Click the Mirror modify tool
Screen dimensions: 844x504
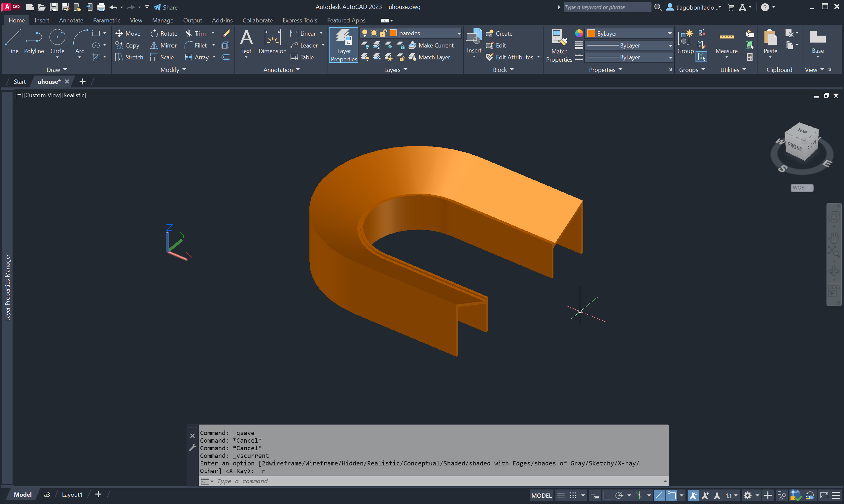pyautogui.click(x=163, y=45)
